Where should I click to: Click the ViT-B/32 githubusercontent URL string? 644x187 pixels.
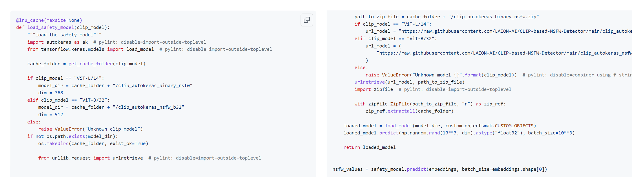(x=504, y=53)
